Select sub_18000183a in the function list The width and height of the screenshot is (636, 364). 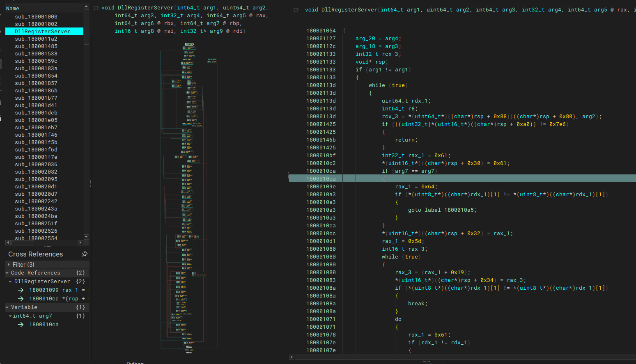(44, 68)
